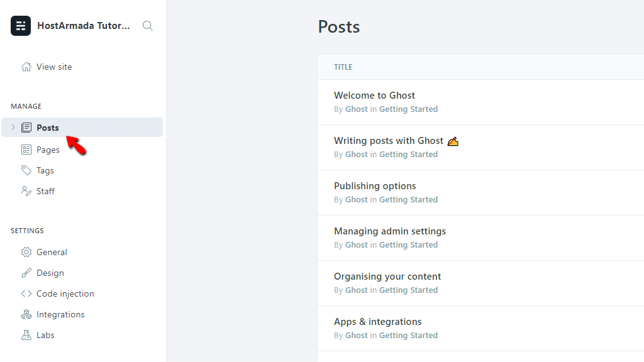Open Tags using its tag icon
Viewport: 644px width, 362px height.
(x=26, y=170)
